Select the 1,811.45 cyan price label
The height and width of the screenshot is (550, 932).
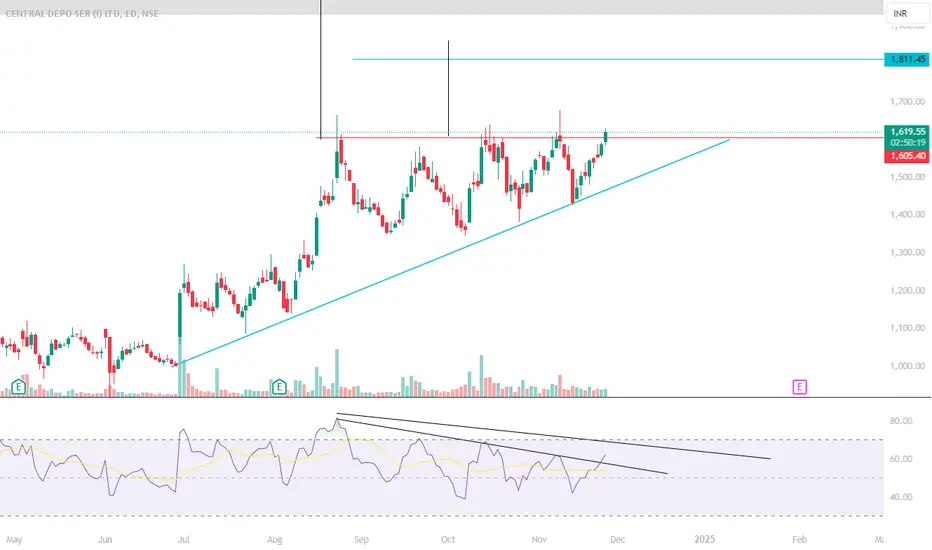[906, 59]
